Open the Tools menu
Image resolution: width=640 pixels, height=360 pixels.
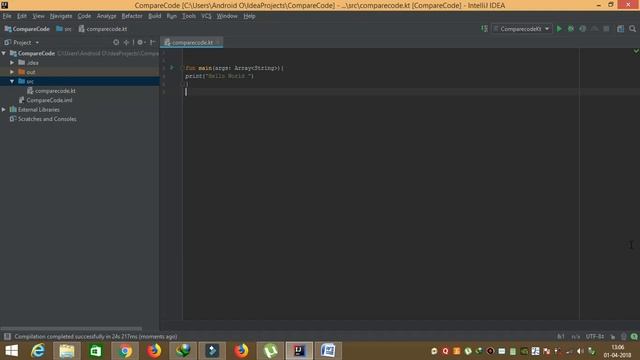tap(189, 16)
